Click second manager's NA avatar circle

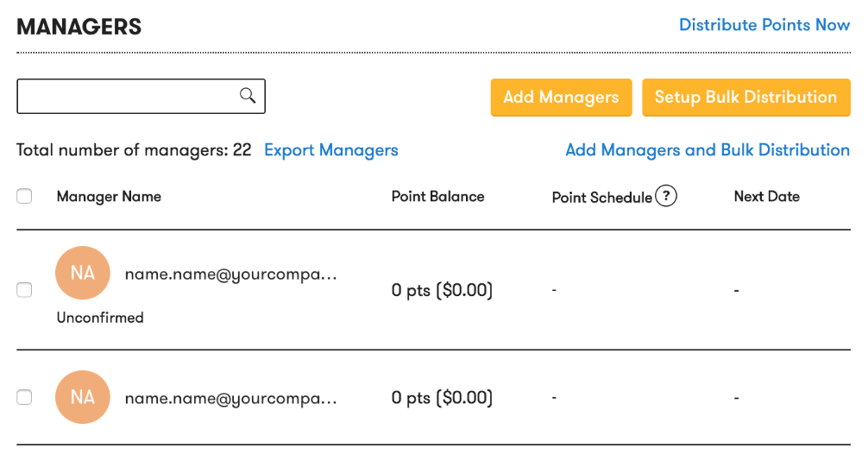83,397
